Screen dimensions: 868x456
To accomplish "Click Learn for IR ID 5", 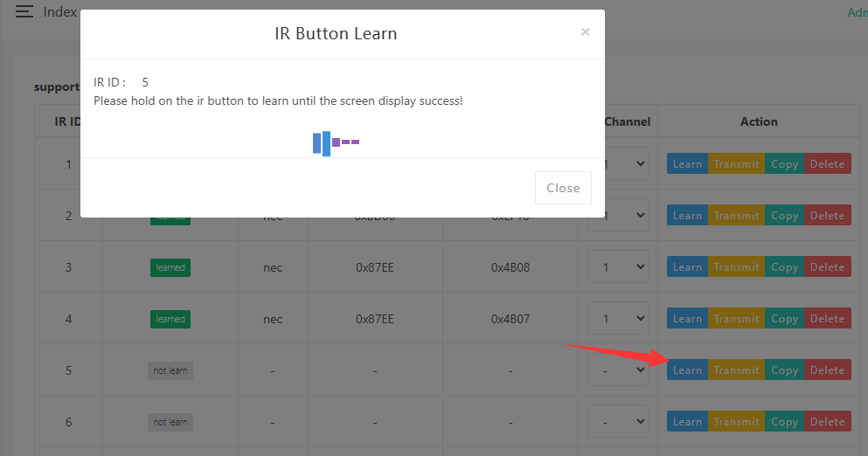I will pyautogui.click(x=687, y=370).
